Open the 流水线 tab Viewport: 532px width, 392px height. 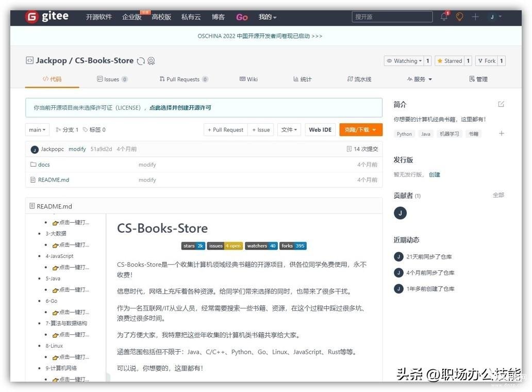click(359, 79)
